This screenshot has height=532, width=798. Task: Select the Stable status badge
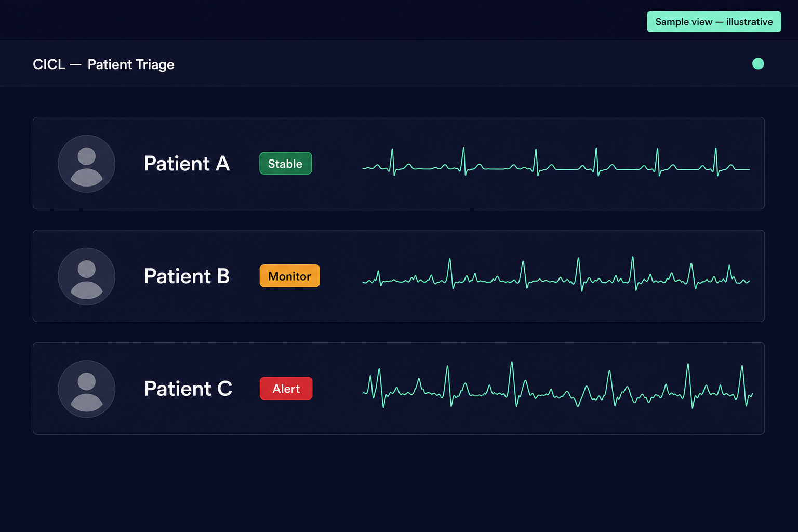point(285,164)
